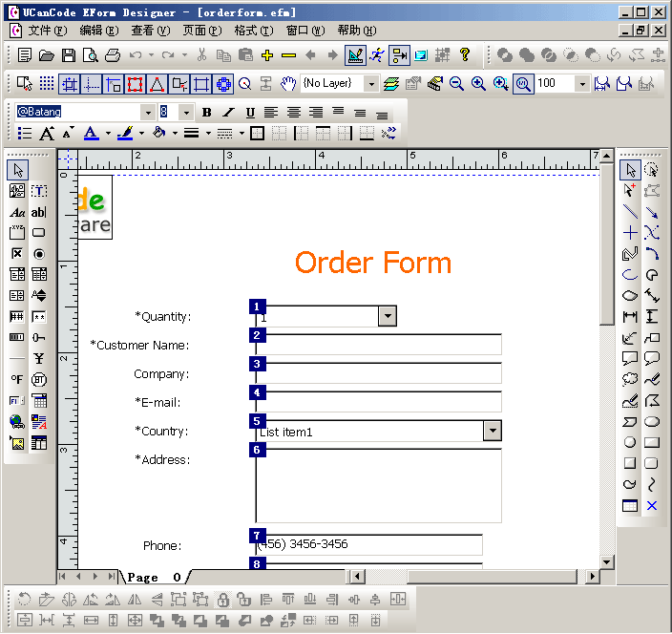This screenshot has height=634, width=672.
Task: Select the pan hand tool
Action: pyautogui.click(x=286, y=84)
